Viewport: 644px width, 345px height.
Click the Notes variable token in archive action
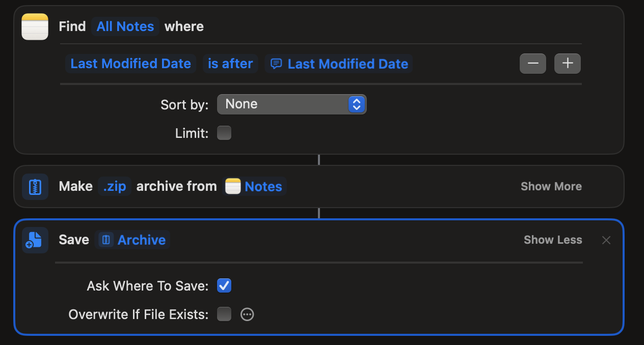coord(254,187)
